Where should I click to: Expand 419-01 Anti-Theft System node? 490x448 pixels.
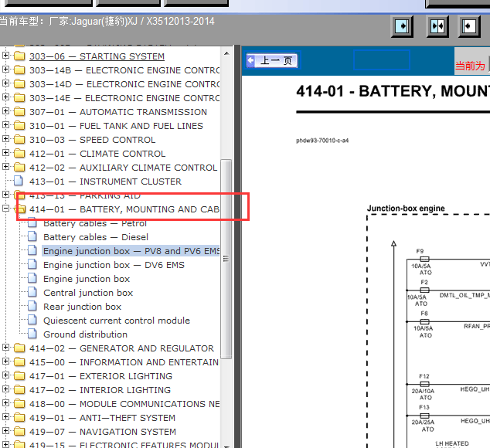click(x=5, y=417)
